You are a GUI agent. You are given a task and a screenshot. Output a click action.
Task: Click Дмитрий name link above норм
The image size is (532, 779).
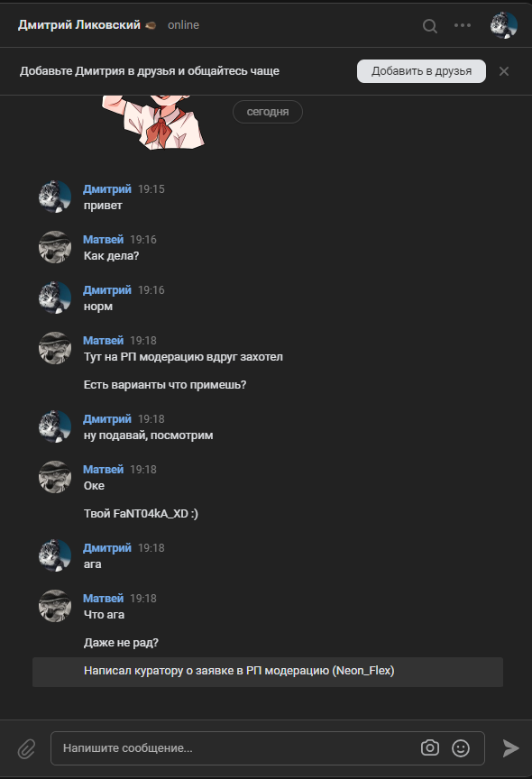pos(106,289)
